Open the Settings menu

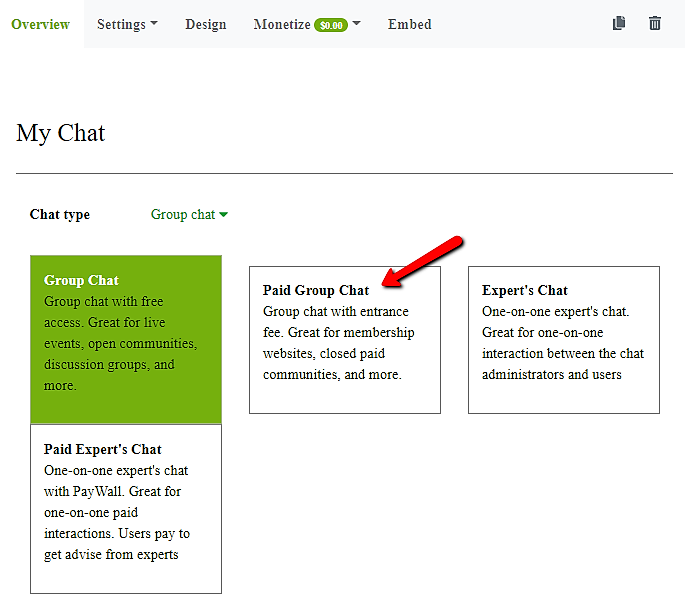[121, 24]
